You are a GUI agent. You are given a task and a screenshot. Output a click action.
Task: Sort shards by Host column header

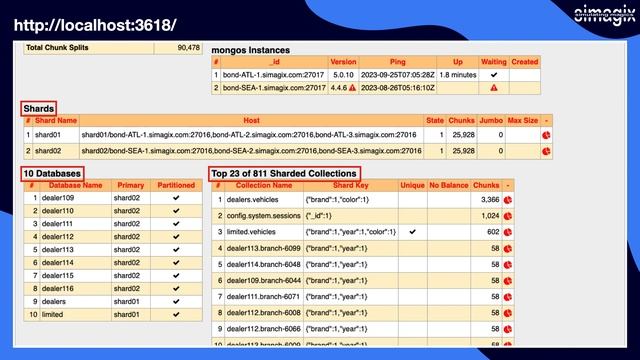(251, 120)
